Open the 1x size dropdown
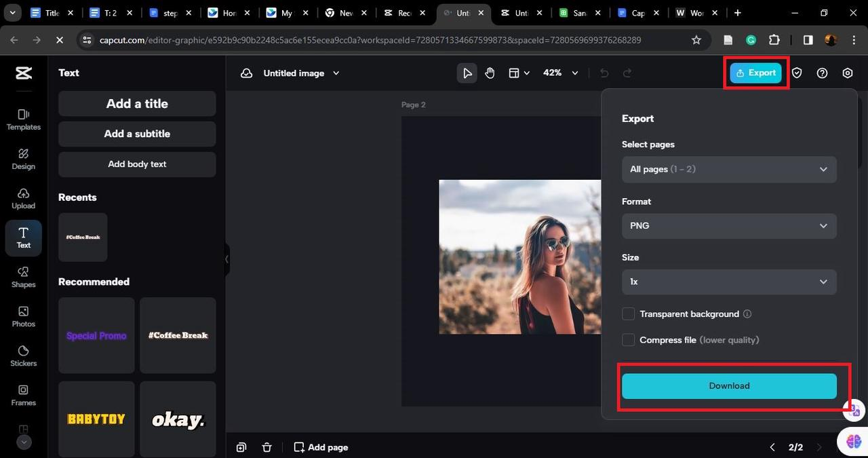The width and height of the screenshot is (868, 458). tap(729, 282)
